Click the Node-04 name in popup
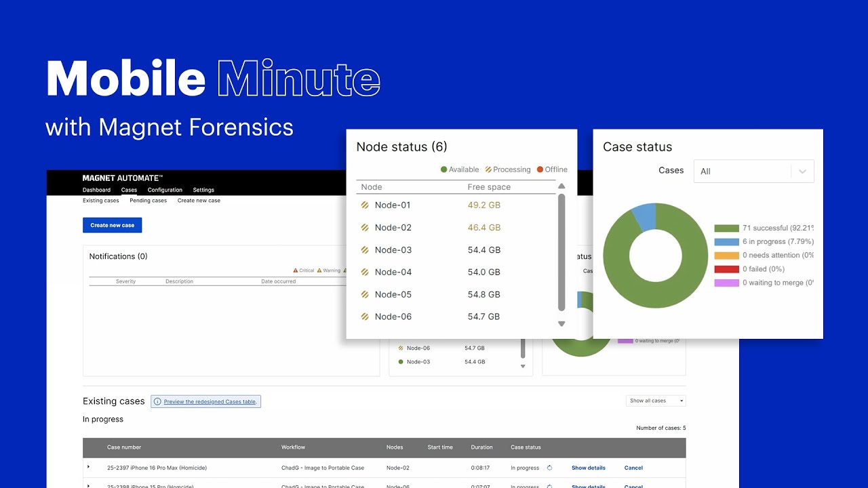868x488 pixels. coord(393,272)
